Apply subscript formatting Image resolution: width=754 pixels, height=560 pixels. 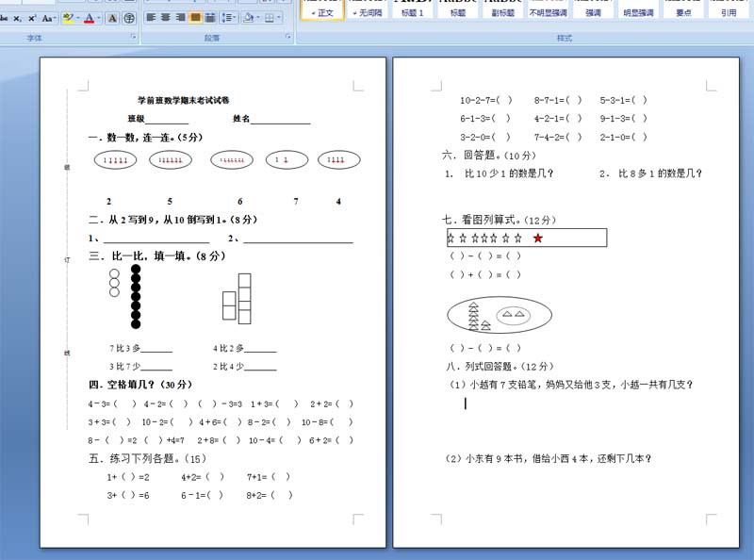17,18
